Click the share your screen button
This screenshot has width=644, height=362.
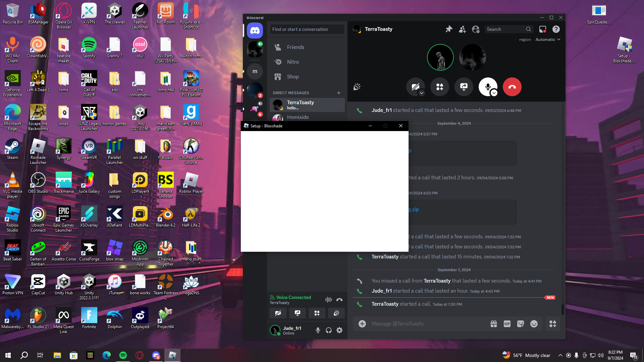(464, 87)
